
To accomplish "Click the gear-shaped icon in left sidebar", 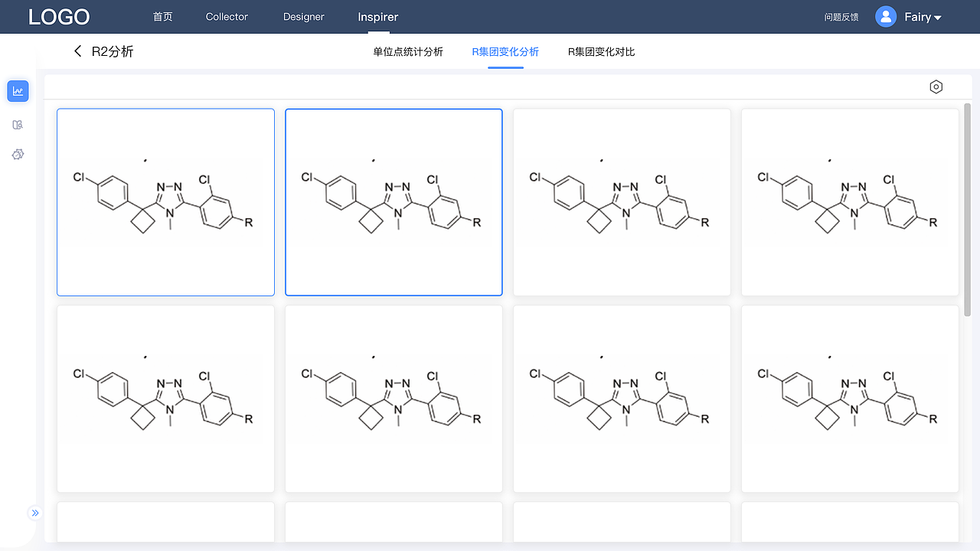I will pyautogui.click(x=18, y=155).
